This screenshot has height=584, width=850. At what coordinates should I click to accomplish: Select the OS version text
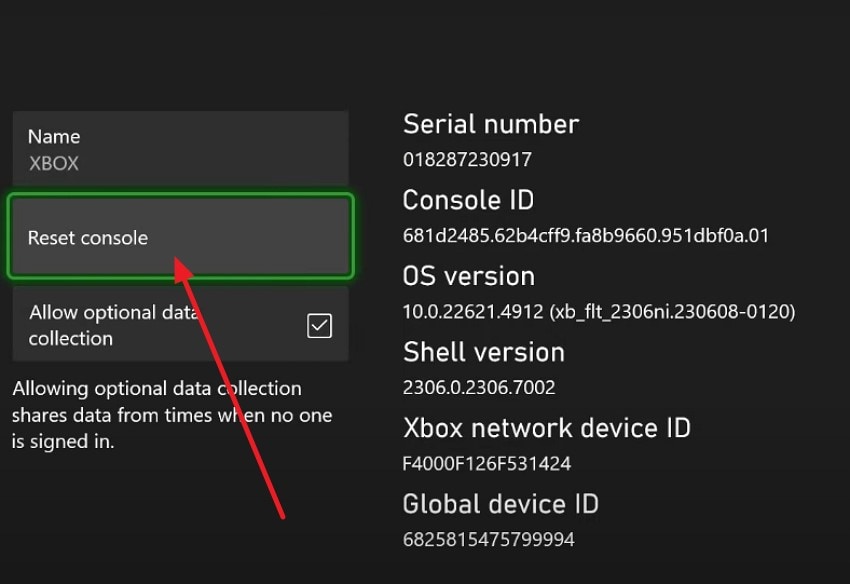click(x=590, y=311)
